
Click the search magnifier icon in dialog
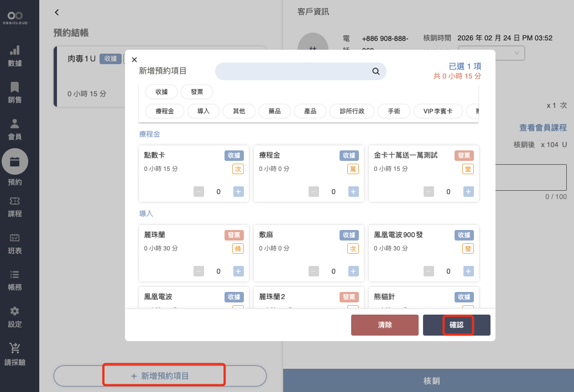[x=375, y=71]
